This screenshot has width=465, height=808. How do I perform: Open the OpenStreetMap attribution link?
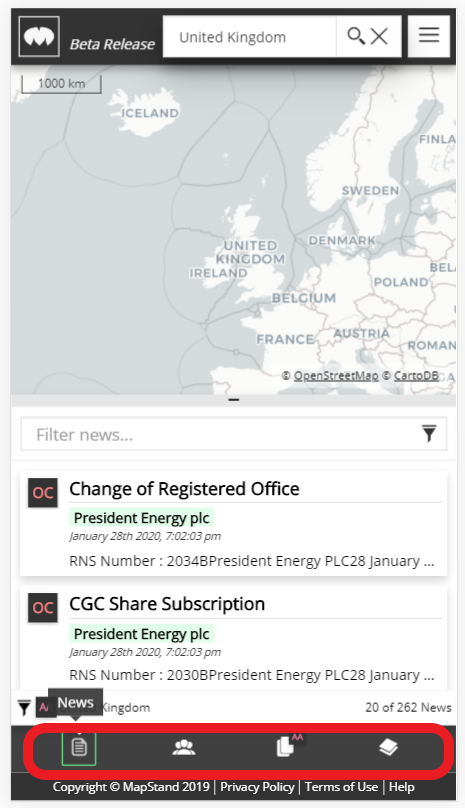[x=336, y=376]
